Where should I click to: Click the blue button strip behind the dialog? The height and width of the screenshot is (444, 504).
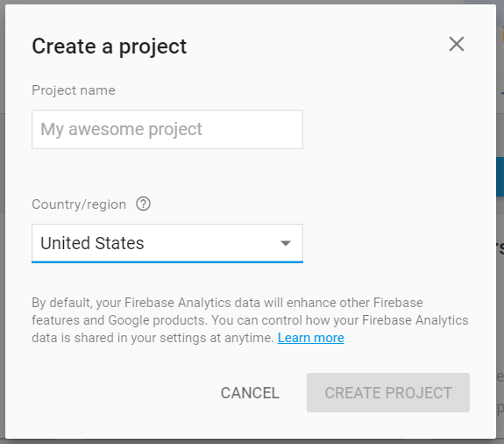tap(500, 176)
